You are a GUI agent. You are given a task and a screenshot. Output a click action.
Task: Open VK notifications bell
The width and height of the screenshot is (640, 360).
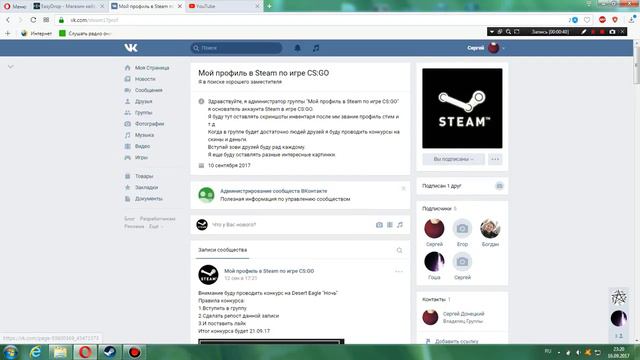[298, 48]
